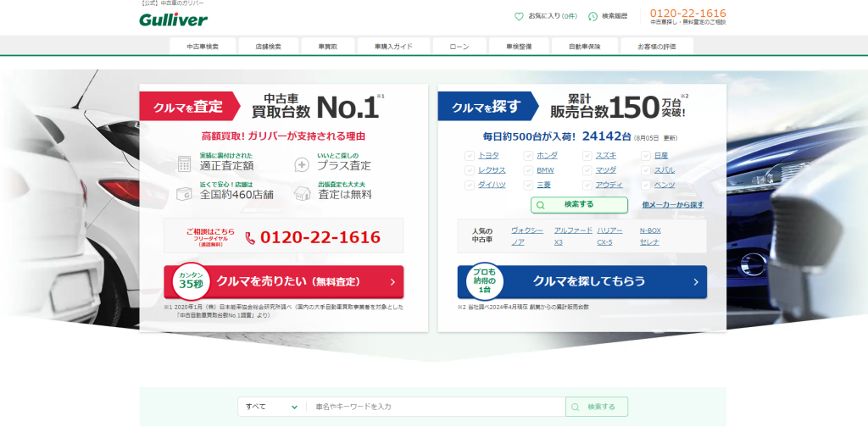Open the 車購入ガイド nav tab
The image size is (868, 438).
pyautogui.click(x=393, y=47)
